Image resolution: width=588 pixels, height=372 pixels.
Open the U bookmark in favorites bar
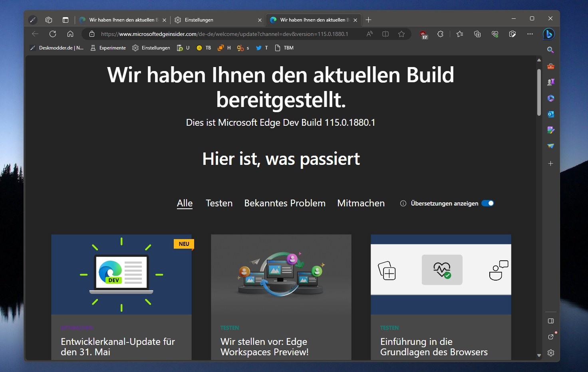point(183,48)
